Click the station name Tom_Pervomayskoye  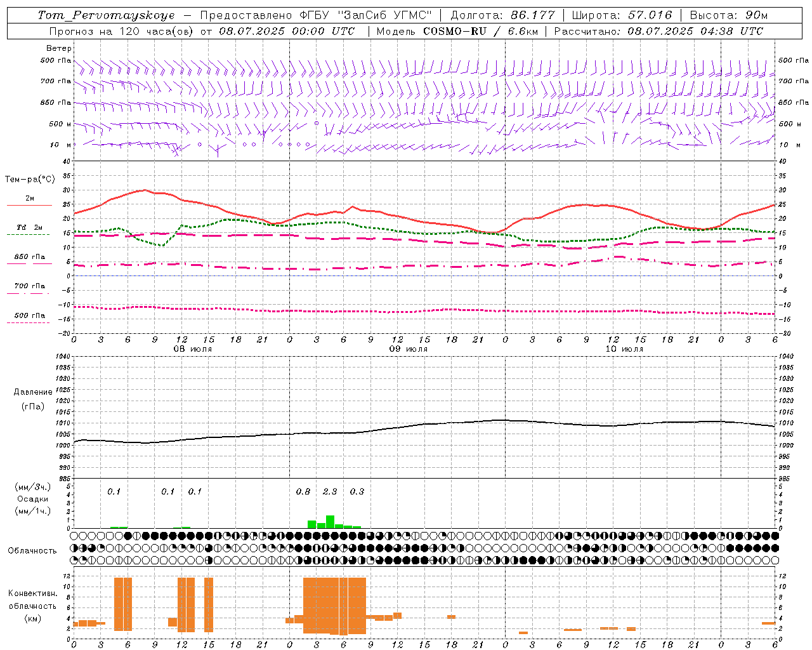[x=106, y=15]
